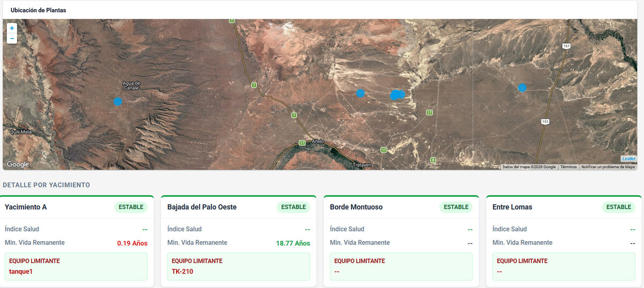Image resolution: width=644 pixels, height=288 pixels.
Task: Select the plant marker near Agua de Canale
Action: coord(118,101)
